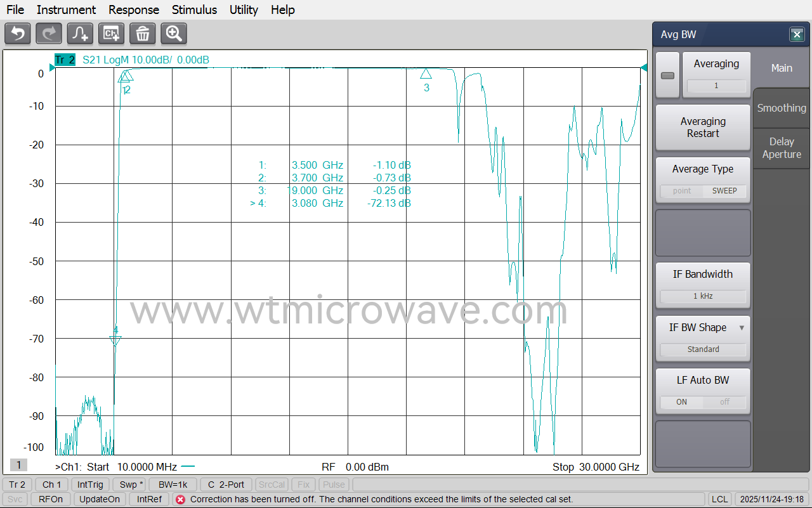812x508 pixels.
Task: Open the Help menu
Action: pyautogui.click(x=283, y=10)
